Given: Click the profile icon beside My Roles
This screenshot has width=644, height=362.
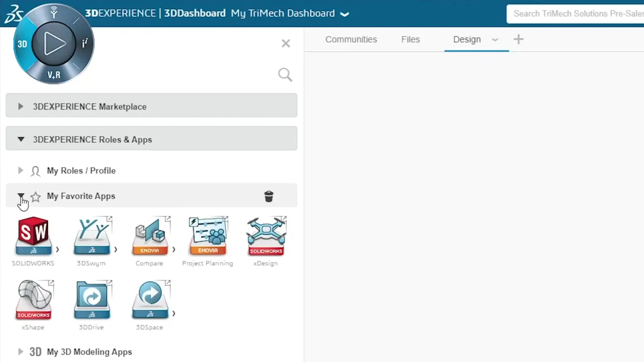Looking at the screenshot, I should [x=35, y=171].
